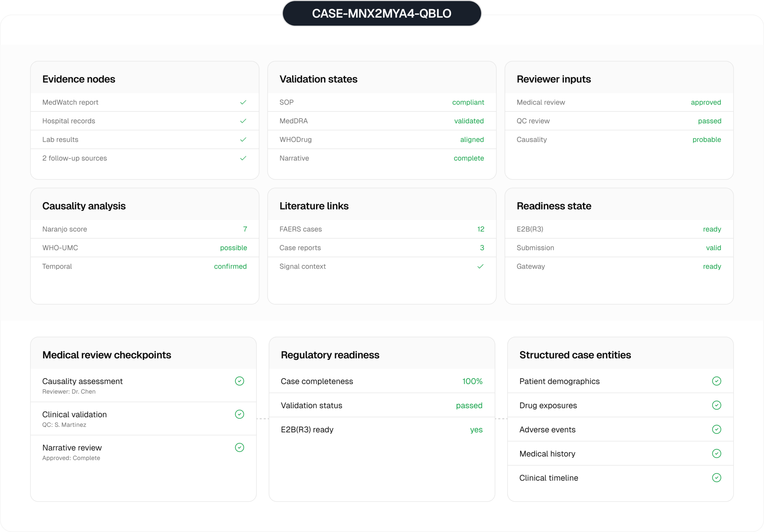This screenshot has height=532, width=764.
Task: Click the Narrative review circled check icon
Action: (240, 448)
